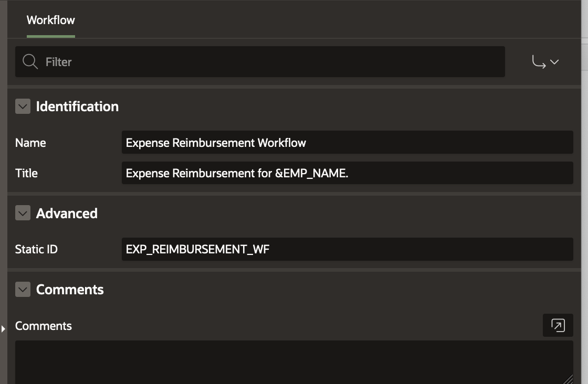
Task: Click the Comments property label above the textarea
Action: click(44, 326)
